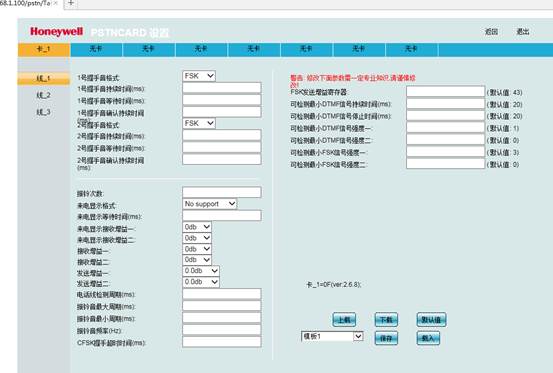Click the 默认值 defaults button
Image resolution: width=553 pixels, height=373 pixels.
point(431,320)
